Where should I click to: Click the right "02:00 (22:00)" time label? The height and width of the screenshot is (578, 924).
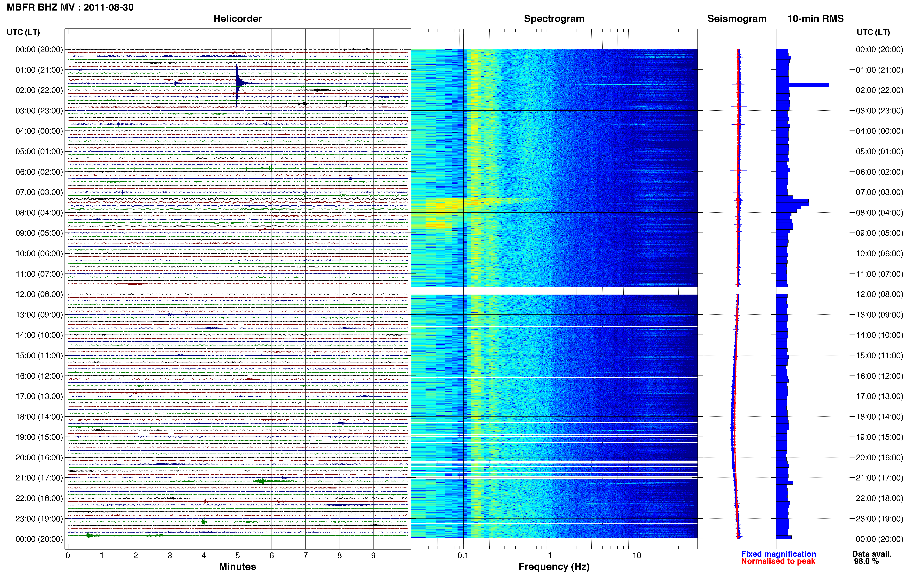[x=879, y=90]
